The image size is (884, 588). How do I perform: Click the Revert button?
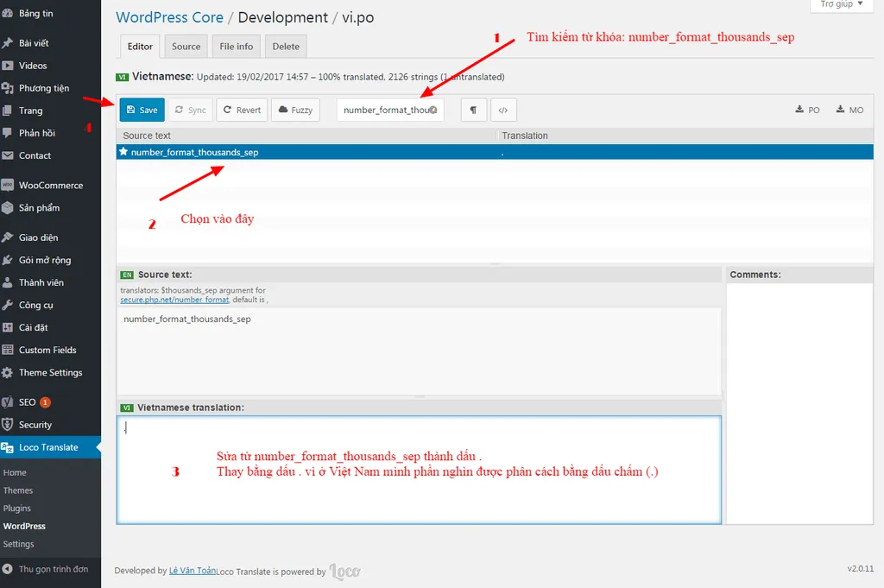(241, 110)
